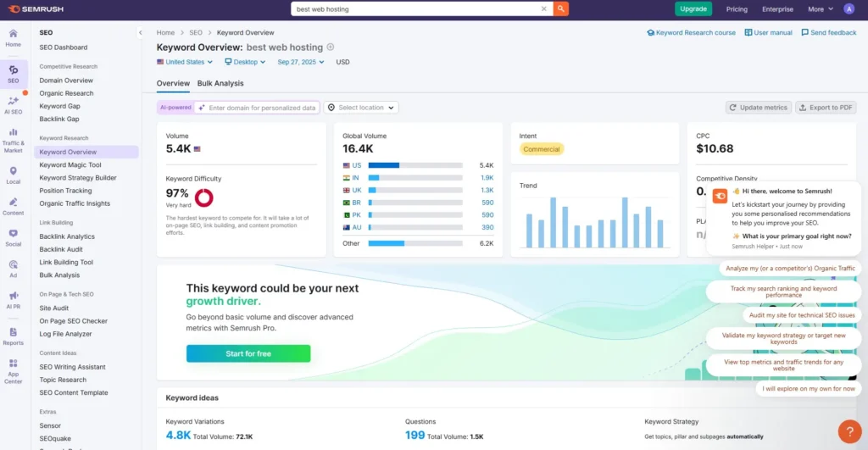Click Pricing in the top menu
The width and height of the screenshot is (868, 450).
pyautogui.click(x=737, y=8)
